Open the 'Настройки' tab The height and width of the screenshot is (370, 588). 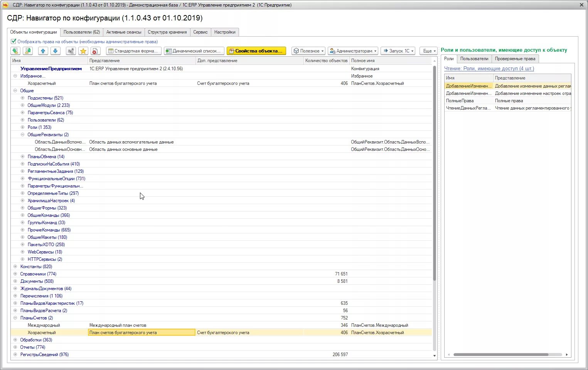225,32
